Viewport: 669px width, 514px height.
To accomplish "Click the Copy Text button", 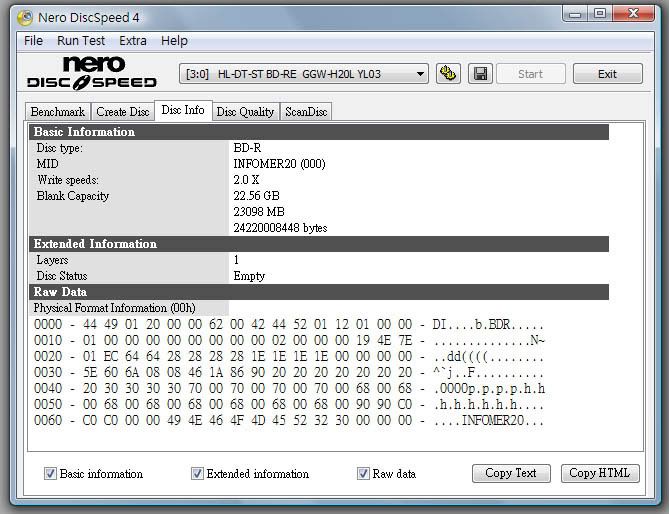I will point(511,473).
